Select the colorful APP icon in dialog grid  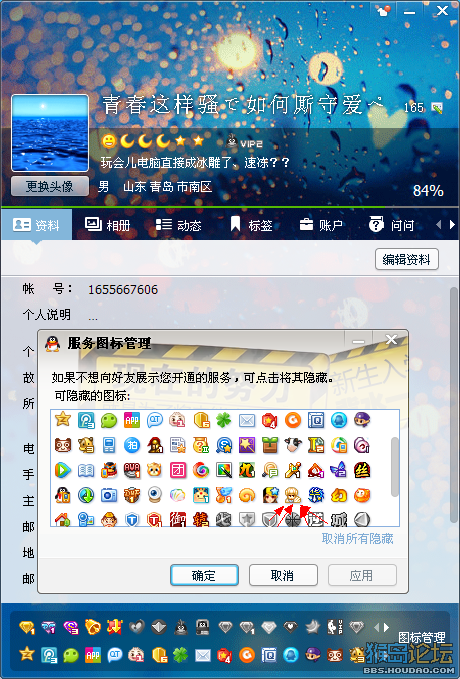(x=132, y=420)
